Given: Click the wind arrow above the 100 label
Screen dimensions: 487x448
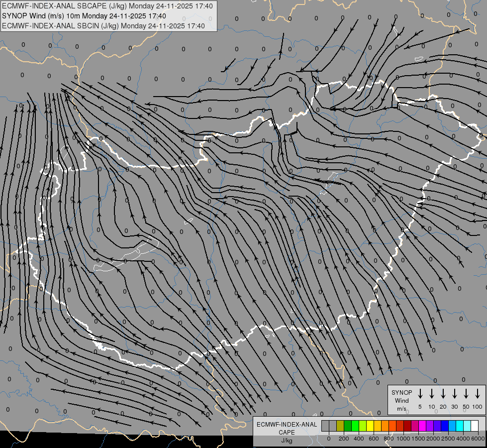Looking at the screenshot, I should 478,393.
